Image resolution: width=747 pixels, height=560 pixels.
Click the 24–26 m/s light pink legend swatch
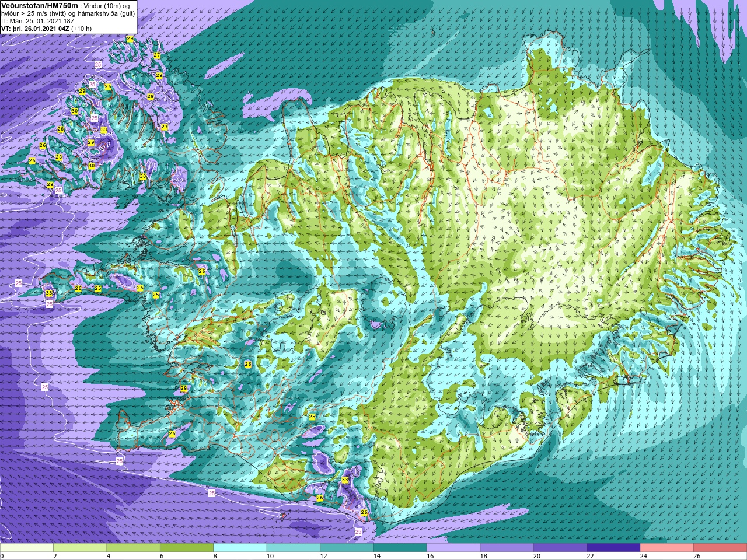(x=667, y=548)
